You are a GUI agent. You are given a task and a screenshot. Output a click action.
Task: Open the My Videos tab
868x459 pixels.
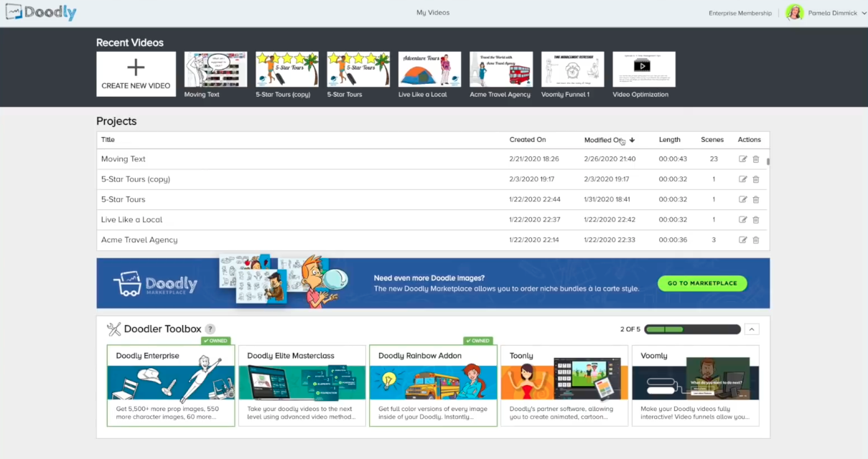tap(433, 13)
